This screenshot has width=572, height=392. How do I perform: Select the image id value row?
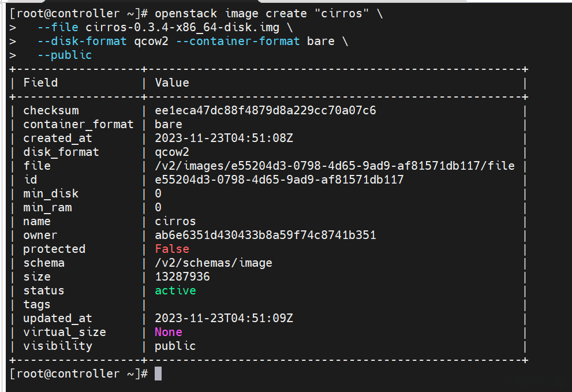[279, 180]
